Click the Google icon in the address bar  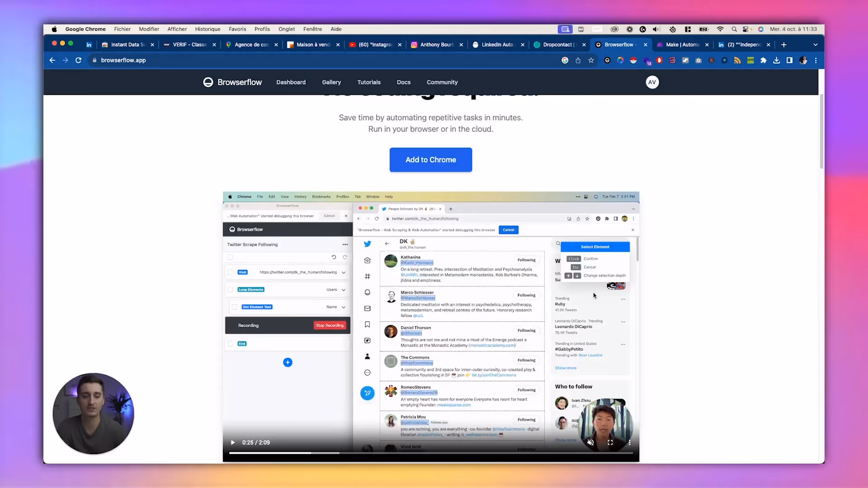tap(565, 60)
